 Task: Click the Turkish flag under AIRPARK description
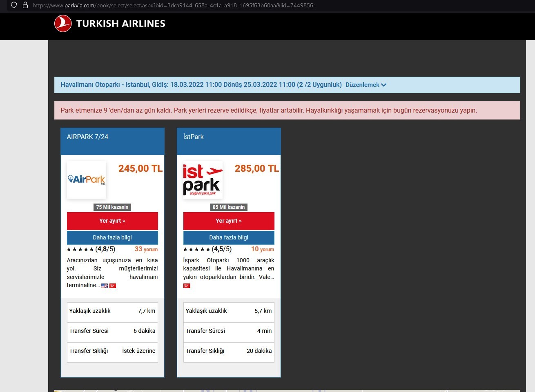[113, 286]
